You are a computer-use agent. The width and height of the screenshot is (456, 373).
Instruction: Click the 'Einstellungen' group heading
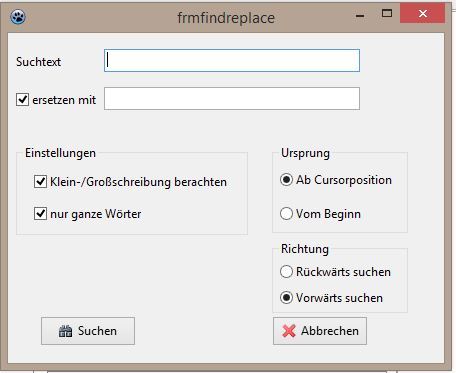click(60, 153)
